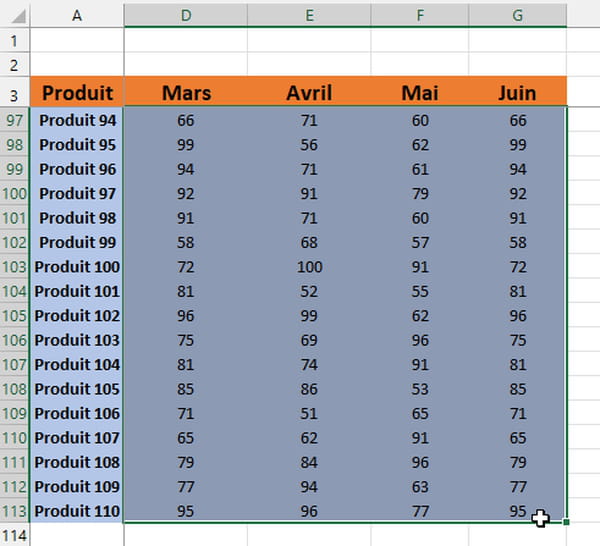The height and width of the screenshot is (546, 600).
Task: Click Mai value 53 for Produit 105
Action: click(x=420, y=389)
